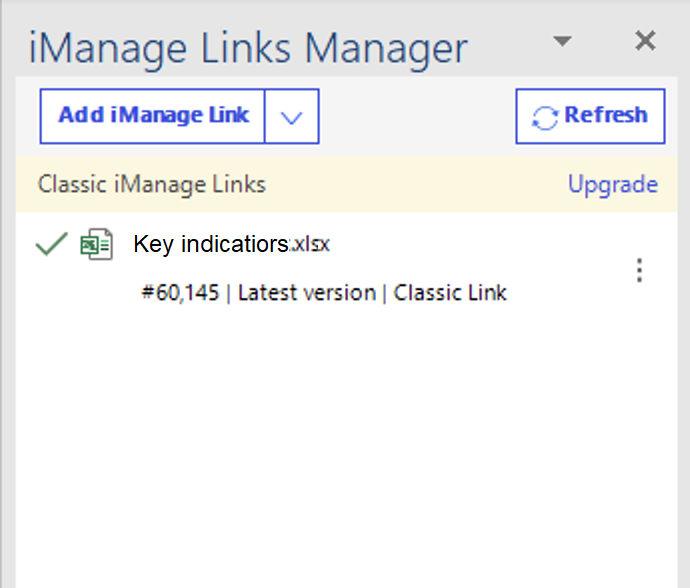690x588 pixels.
Task: Click the yellow banner between label and Upgrade
Action: pos(420,184)
